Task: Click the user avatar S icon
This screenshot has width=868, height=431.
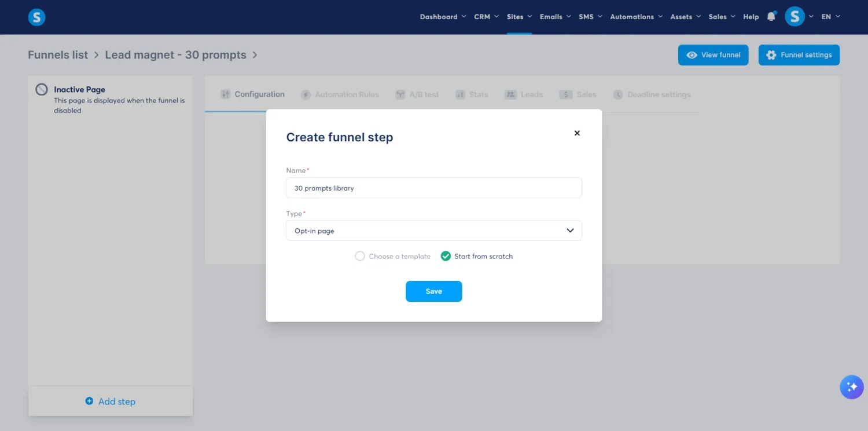Action: tap(795, 17)
